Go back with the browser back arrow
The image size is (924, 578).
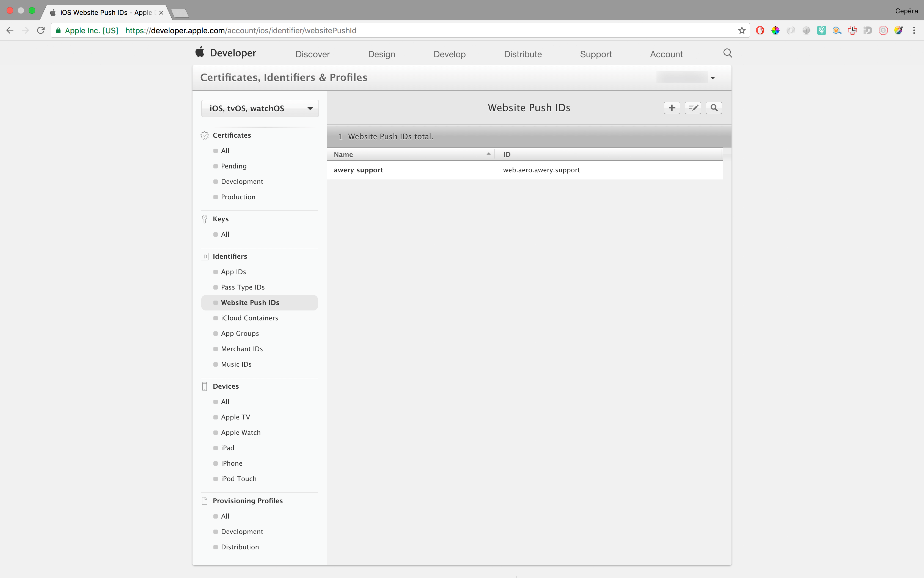point(10,31)
